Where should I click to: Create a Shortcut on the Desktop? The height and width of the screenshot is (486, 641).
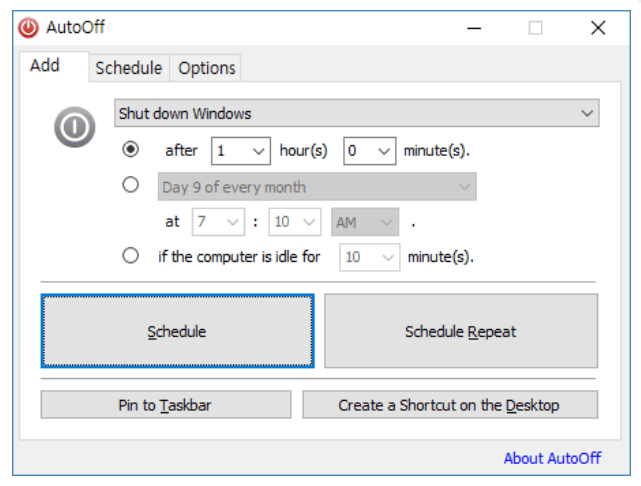449,405
